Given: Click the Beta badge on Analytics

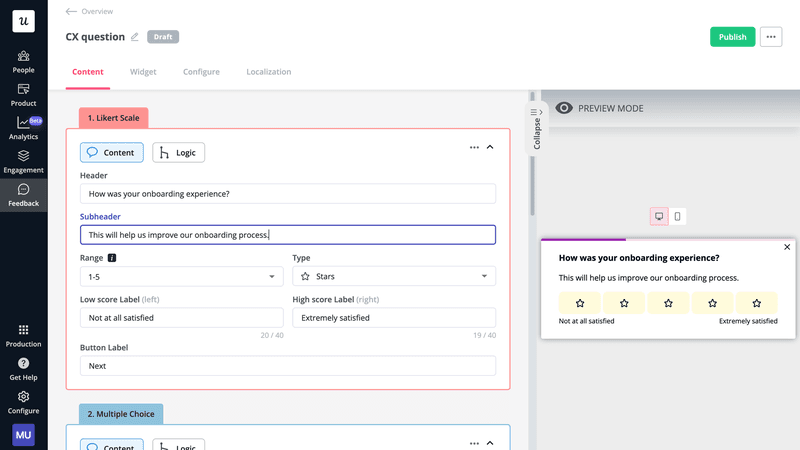Looking at the screenshot, I should click(35, 121).
